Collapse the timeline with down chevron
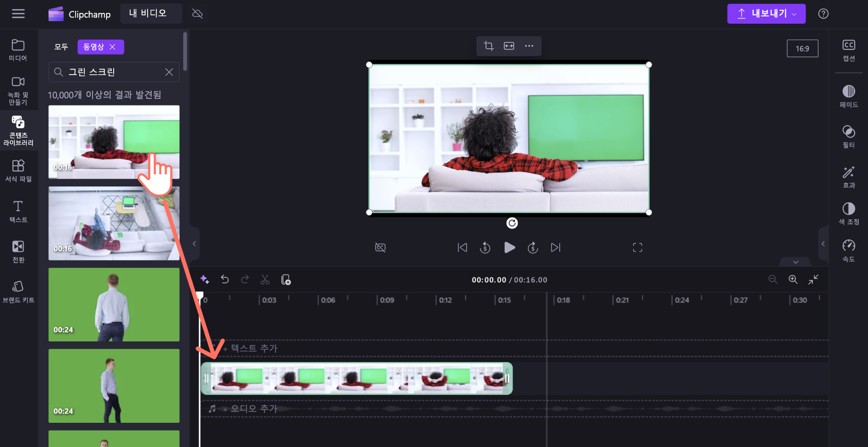Image resolution: width=868 pixels, height=447 pixels. coord(795,262)
